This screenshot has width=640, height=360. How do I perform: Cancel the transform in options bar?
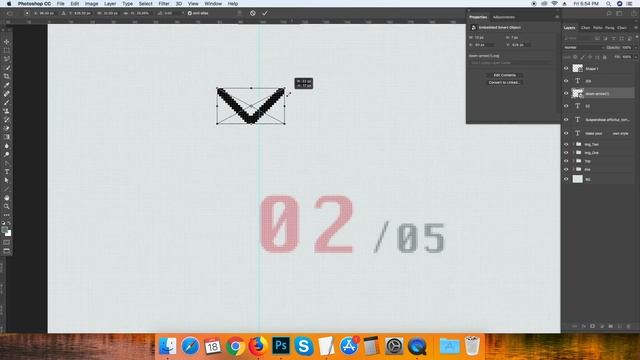click(x=253, y=13)
